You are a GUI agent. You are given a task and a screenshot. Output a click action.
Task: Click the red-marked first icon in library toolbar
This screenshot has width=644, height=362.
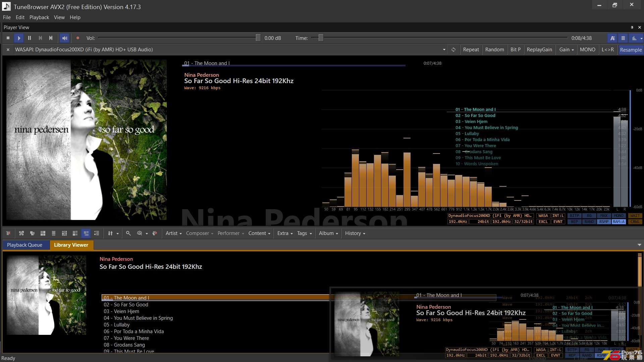click(8, 233)
